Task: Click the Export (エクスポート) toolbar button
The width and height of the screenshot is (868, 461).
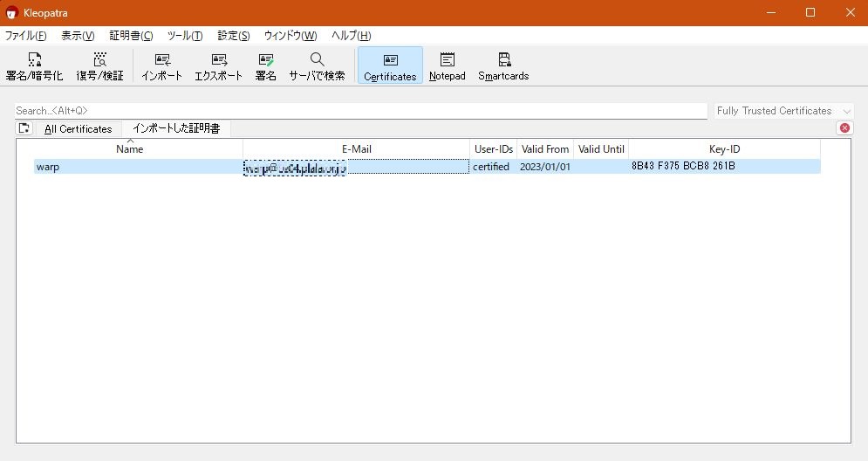Action: coord(219,66)
